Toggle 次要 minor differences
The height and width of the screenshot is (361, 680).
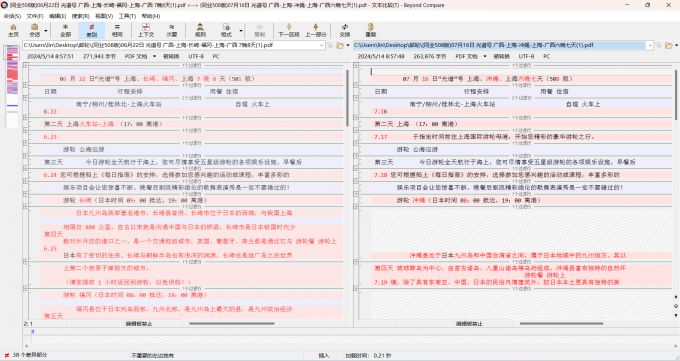[172, 30]
